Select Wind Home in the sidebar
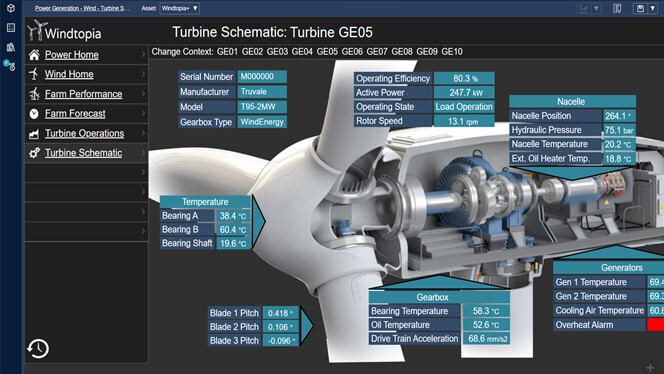This screenshot has width=664, height=374. tap(69, 74)
